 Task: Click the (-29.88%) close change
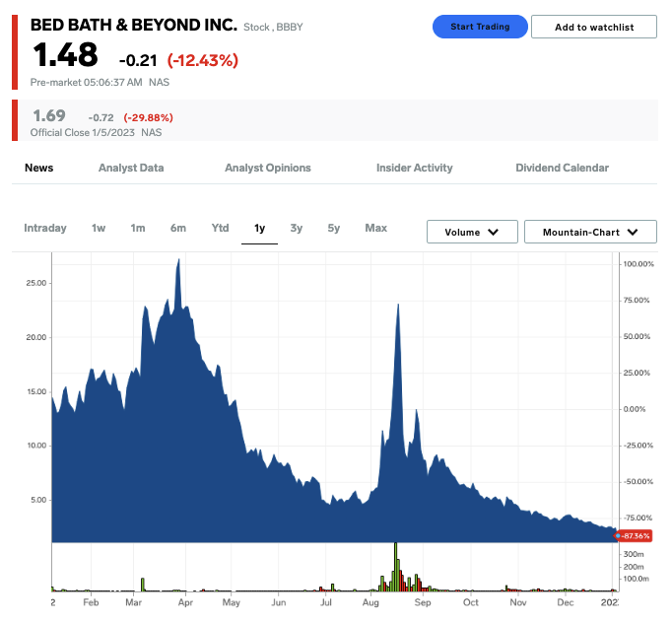pos(148,118)
